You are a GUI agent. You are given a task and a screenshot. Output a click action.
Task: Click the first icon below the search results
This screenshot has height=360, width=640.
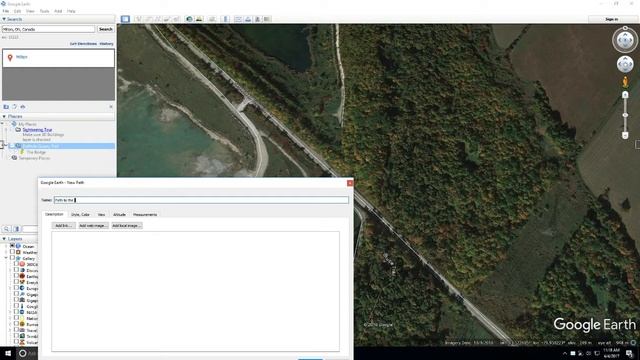point(6,107)
